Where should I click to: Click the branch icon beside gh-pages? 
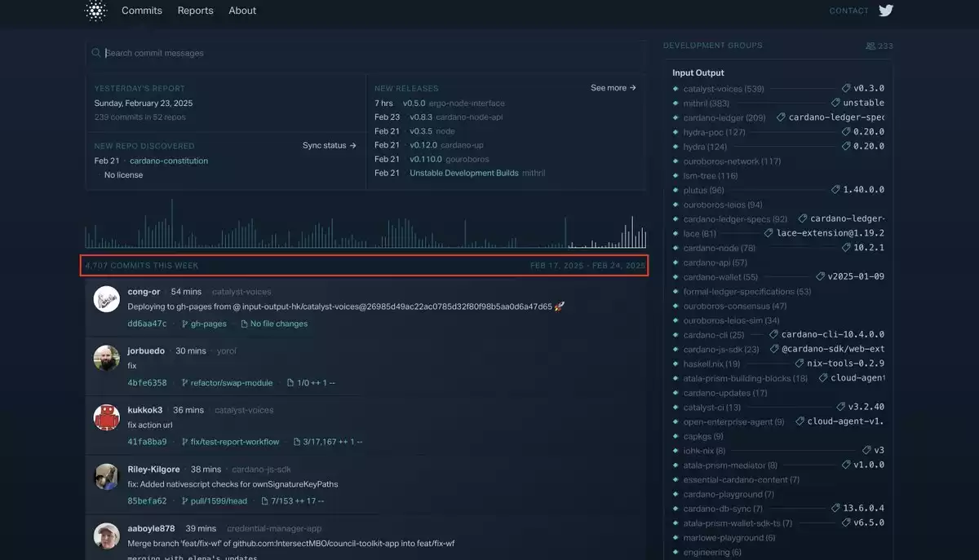184,324
